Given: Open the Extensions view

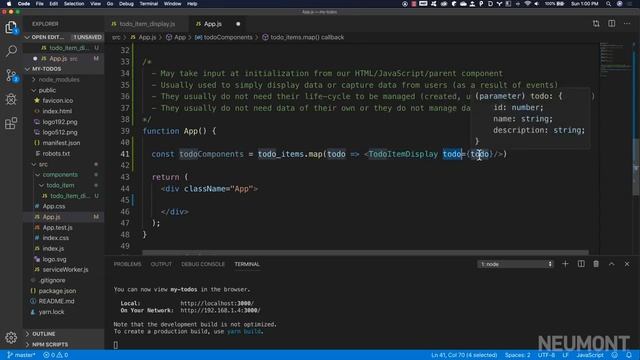Looking at the screenshot, I should (11, 123).
